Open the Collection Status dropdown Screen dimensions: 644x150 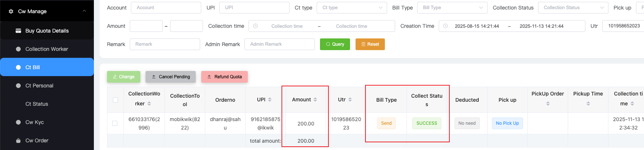coord(573,8)
